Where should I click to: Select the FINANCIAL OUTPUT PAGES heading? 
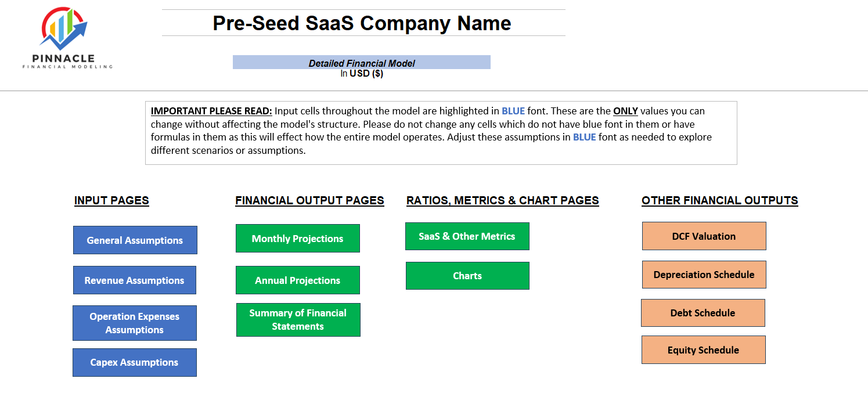(309, 200)
